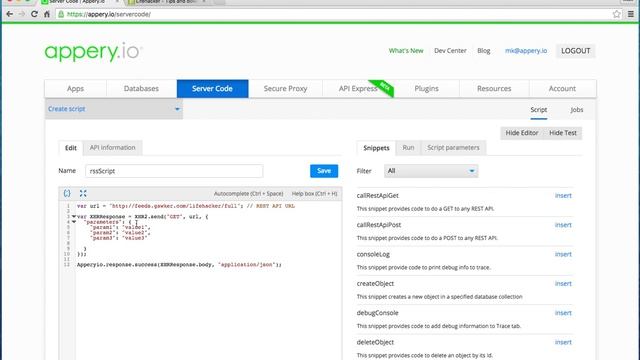Insert the deleteObject snippet
The width and height of the screenshot is (640, 360).
[563, 342]
